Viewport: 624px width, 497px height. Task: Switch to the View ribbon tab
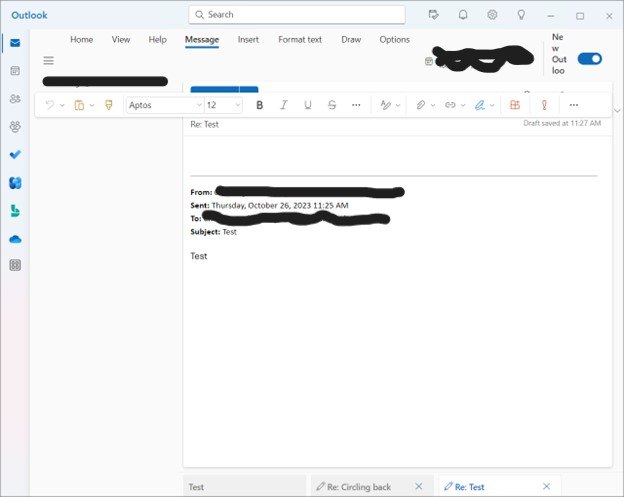[x=121, y=39]
